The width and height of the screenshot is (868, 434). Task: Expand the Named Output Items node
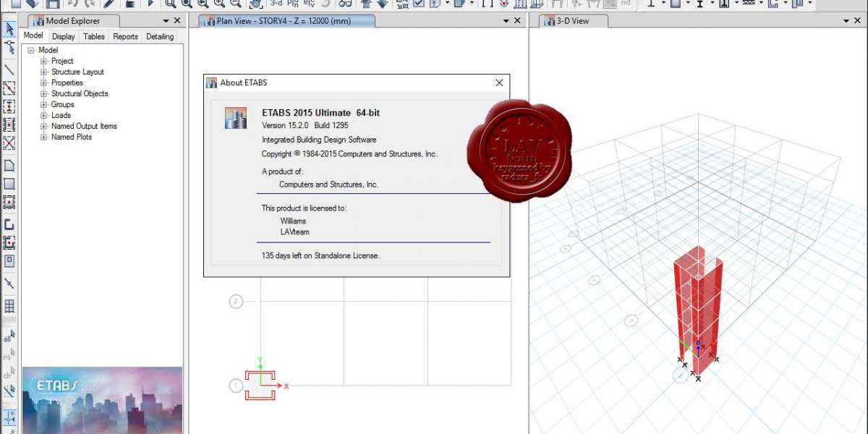44,127
